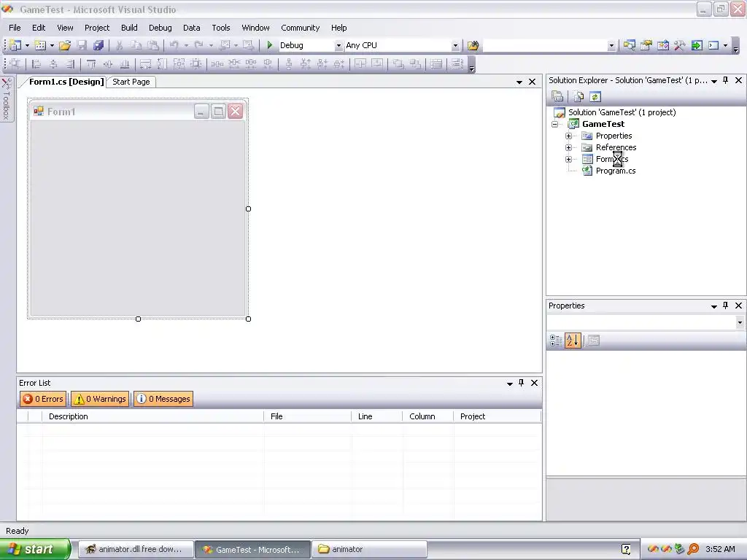Pin the Solution Explorer panel

click(726, 80)
